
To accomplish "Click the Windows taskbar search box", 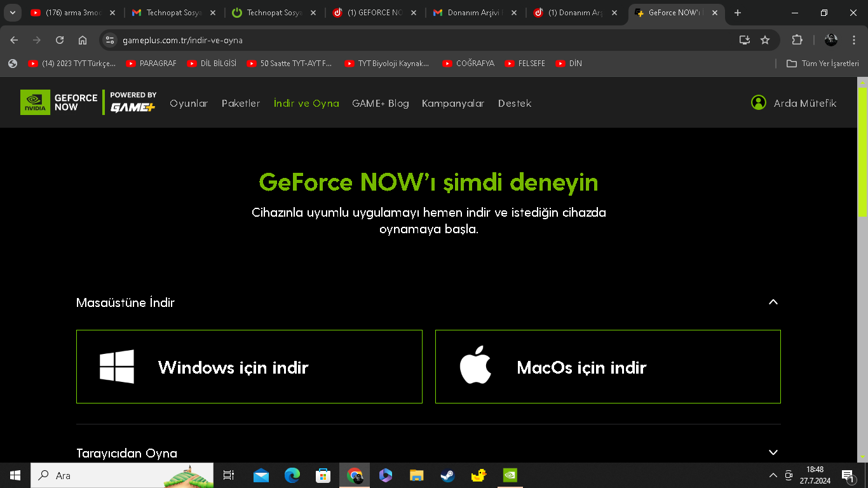I will click(x=122, y=475).
